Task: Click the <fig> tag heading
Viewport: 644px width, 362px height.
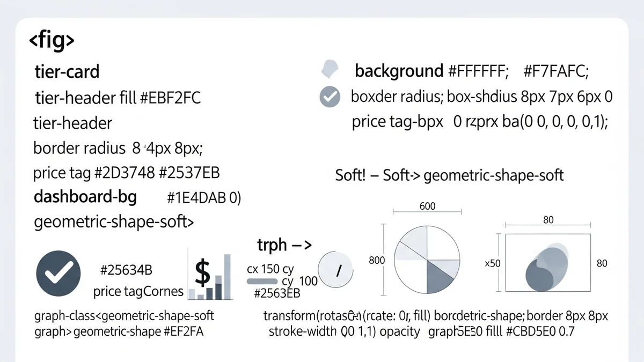Action: (52, 41)
